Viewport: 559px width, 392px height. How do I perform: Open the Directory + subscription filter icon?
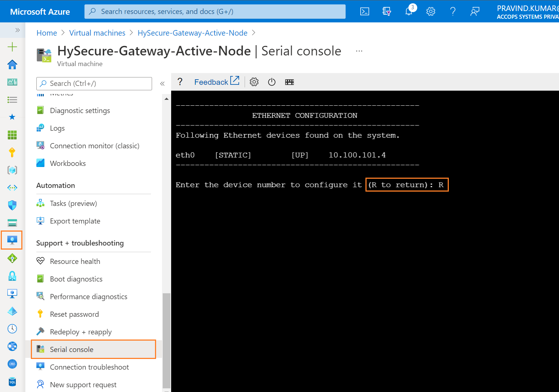[386, 11]
